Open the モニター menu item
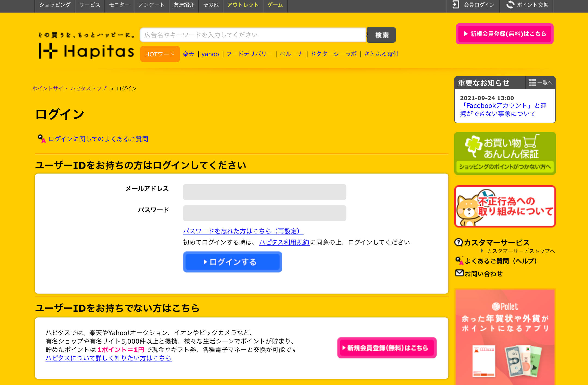This screenshot has width=588, height=385. [x=119, y=5]
